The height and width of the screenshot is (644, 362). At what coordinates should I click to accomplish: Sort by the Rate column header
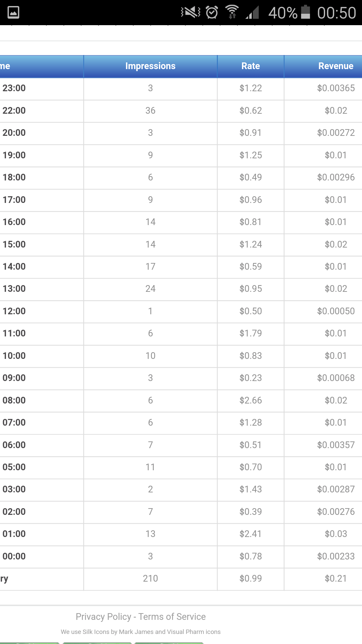pos(250,66)
